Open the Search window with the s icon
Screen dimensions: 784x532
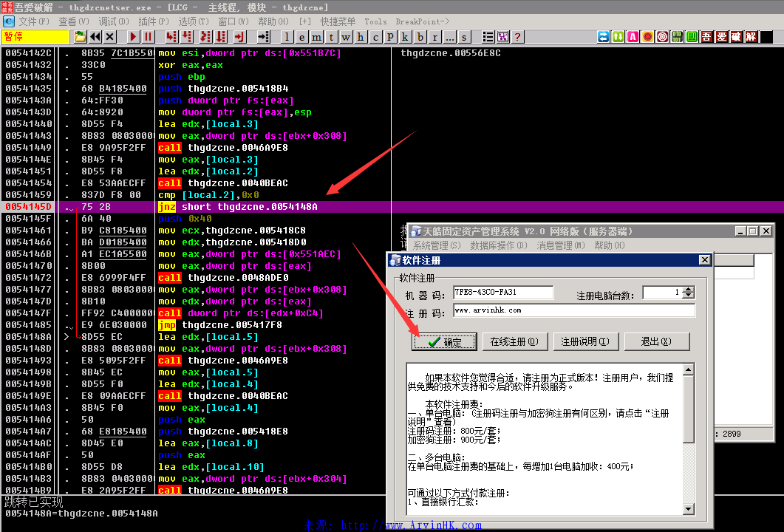tap(463, 36)
